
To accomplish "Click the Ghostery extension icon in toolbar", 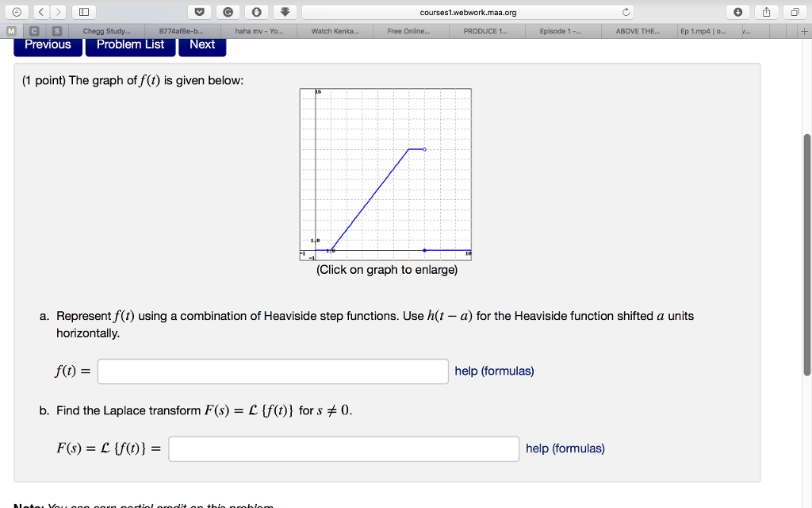I will pos(257,11).
